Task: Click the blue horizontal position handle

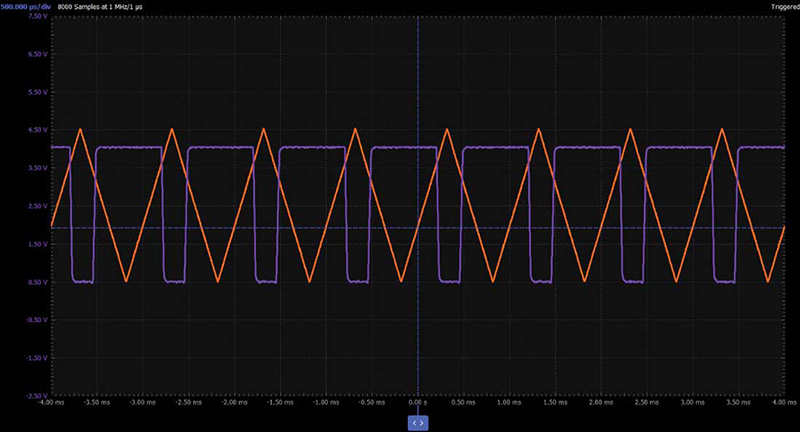Action: tap(418, 423)
